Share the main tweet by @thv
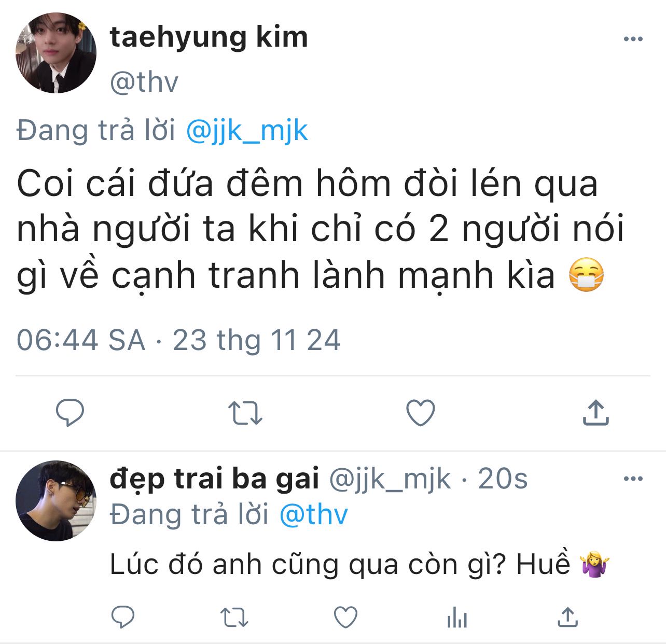 point(595,413)
